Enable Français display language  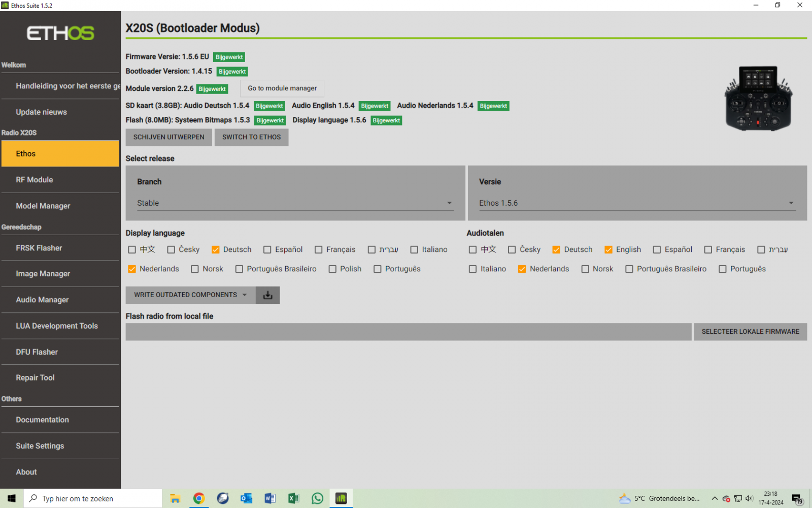point(319,249)
